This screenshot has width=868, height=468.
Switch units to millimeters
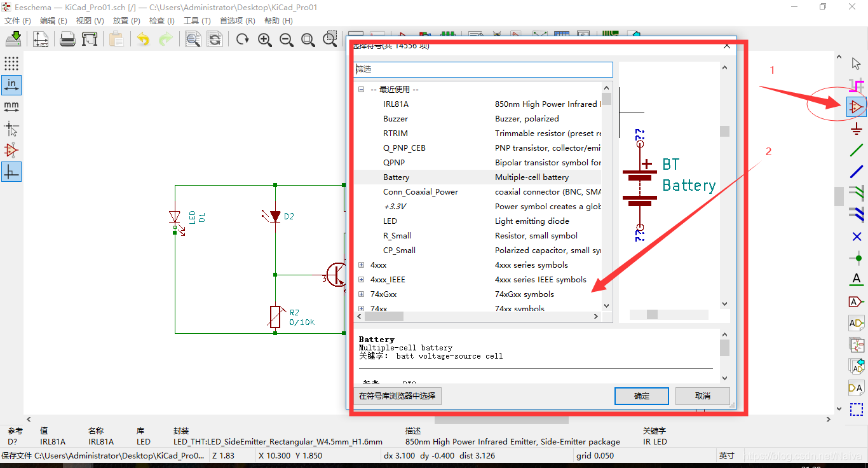11,106
